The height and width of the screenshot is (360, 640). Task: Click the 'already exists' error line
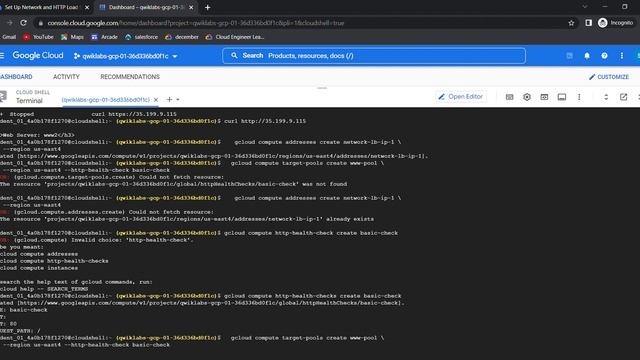[x=187, y=219]
